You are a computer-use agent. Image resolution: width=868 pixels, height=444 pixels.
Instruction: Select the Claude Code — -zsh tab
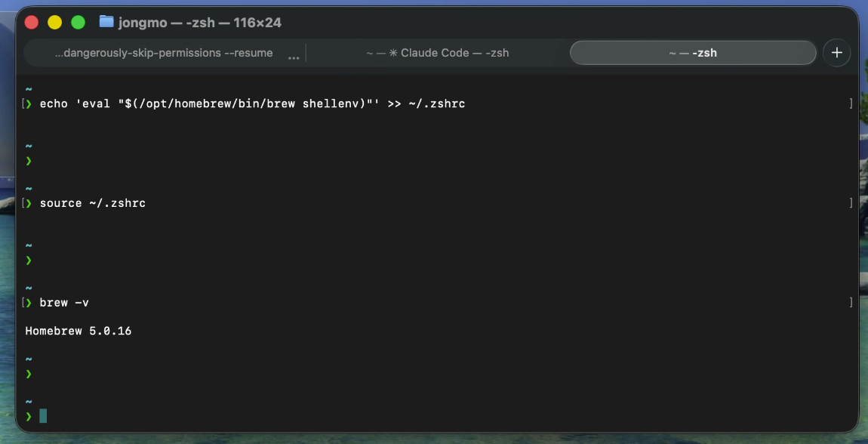tap(438, 53)
